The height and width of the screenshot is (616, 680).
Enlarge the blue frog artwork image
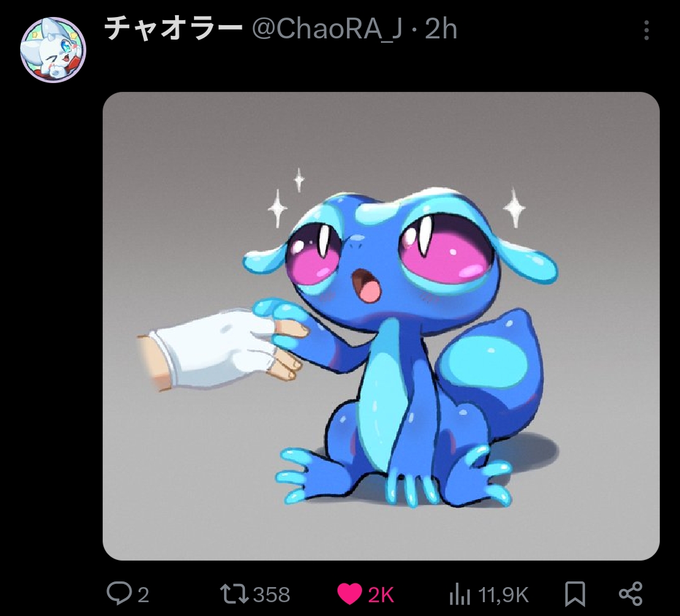[x=381, y=326]
